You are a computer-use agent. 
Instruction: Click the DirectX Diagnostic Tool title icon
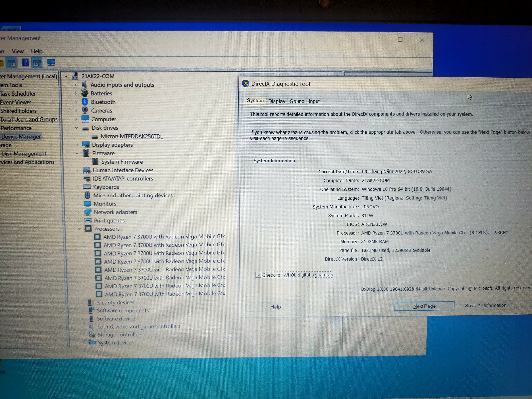[246, 83]
